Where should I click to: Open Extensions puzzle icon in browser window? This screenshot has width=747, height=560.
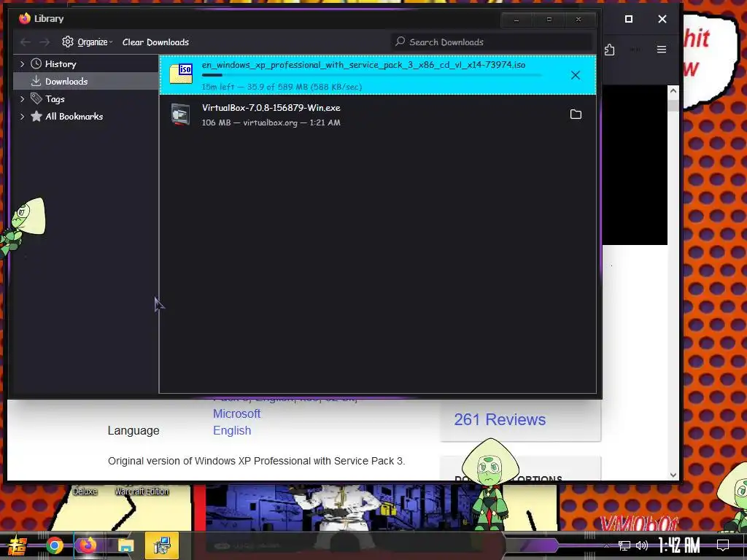[609, 50]
